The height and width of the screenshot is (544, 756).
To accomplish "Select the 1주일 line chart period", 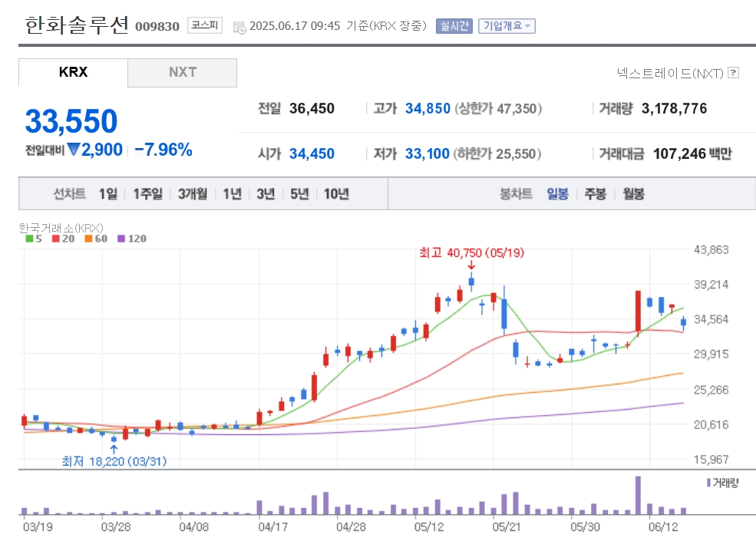I will (147, 193).
